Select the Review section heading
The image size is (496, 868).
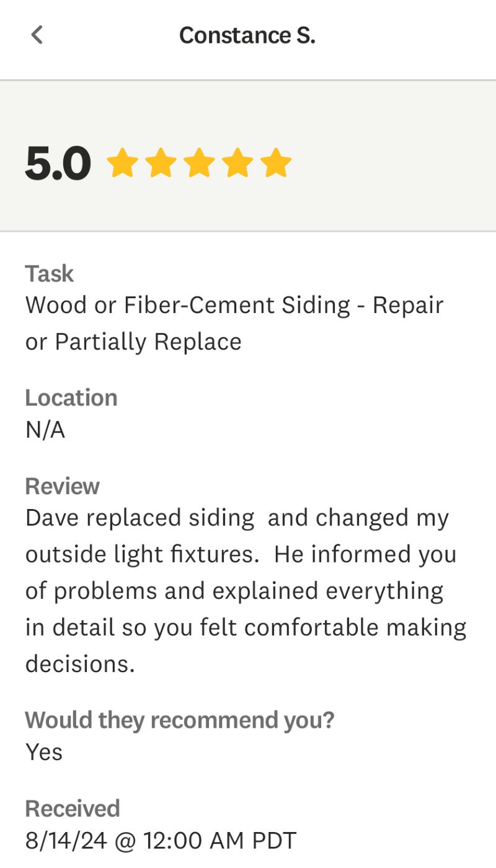pos(62,486)
